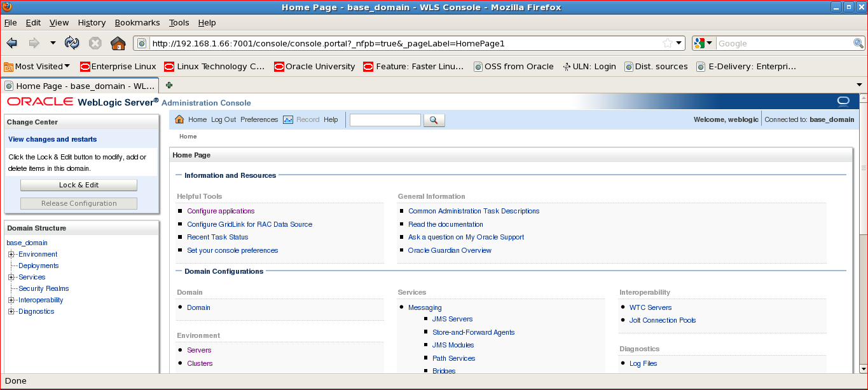Click the Oracle logo icon in banner corner
The image size is (868, 390).
(843, 102)
